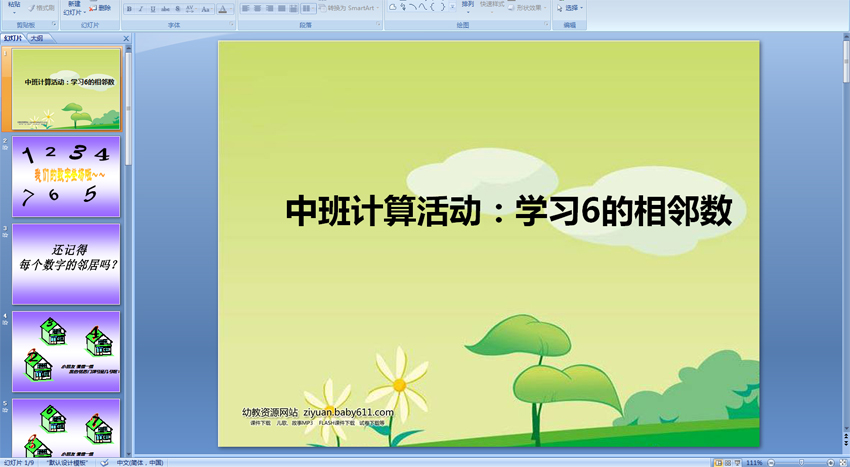The image size is (850, 467).
Task: Open the Arrange dropdown menu
Action: [x=468, y=8]
